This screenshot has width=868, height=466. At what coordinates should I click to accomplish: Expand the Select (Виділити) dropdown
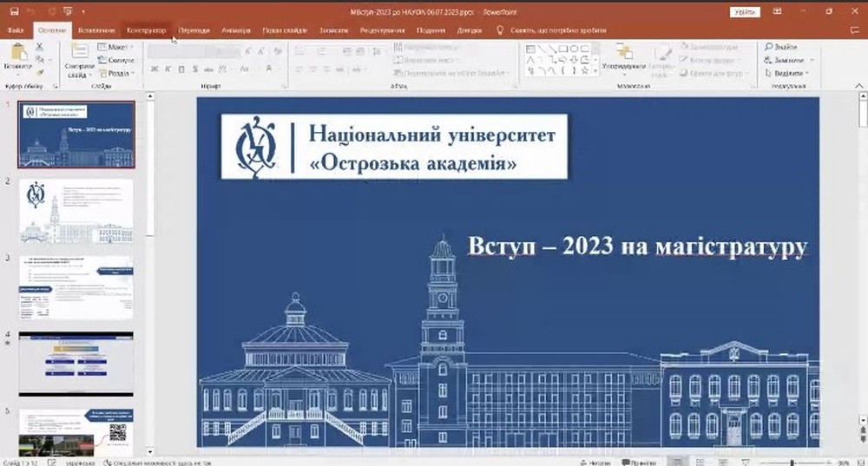click(789, 74)
